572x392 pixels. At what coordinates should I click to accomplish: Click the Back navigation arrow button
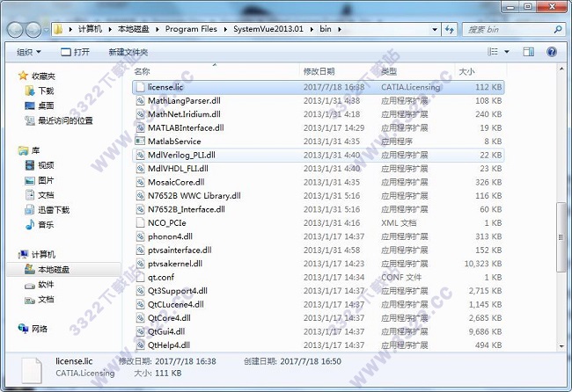pyautogui.click(x=15, y=30)
